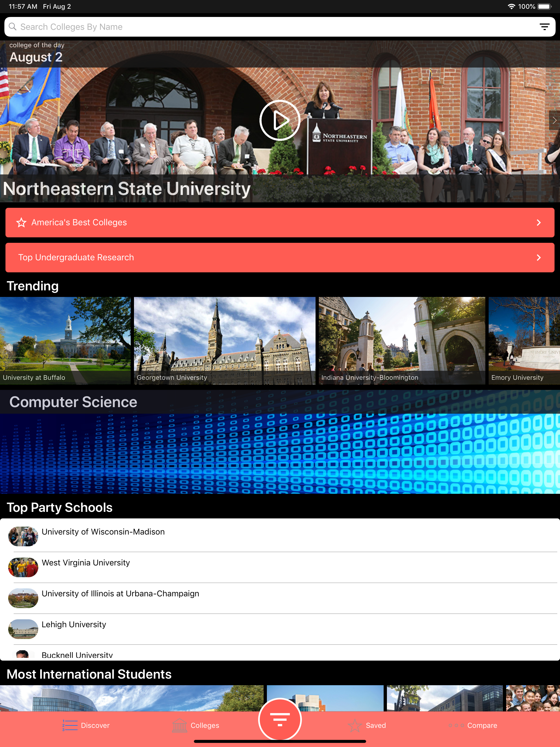Select West Virginia University row
Viewport: 560px width, 747px height.
click(280, 567)
